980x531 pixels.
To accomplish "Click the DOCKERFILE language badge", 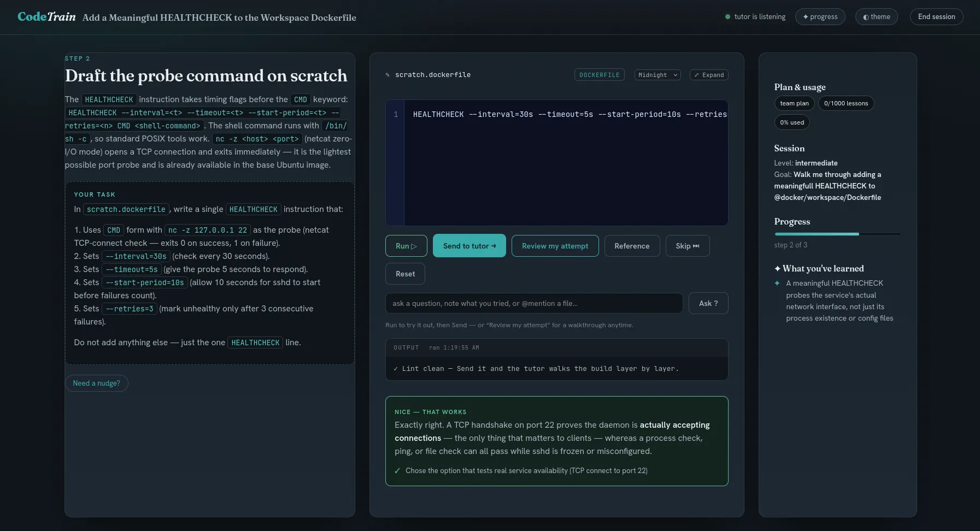I will tap(600, 75).
